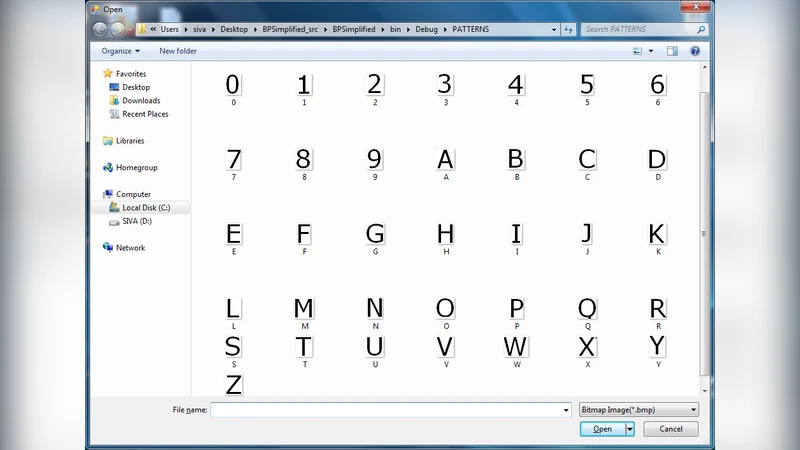Click the Search PATTERNS box
The height and width of the screenshot is (450, 800).
640,30
